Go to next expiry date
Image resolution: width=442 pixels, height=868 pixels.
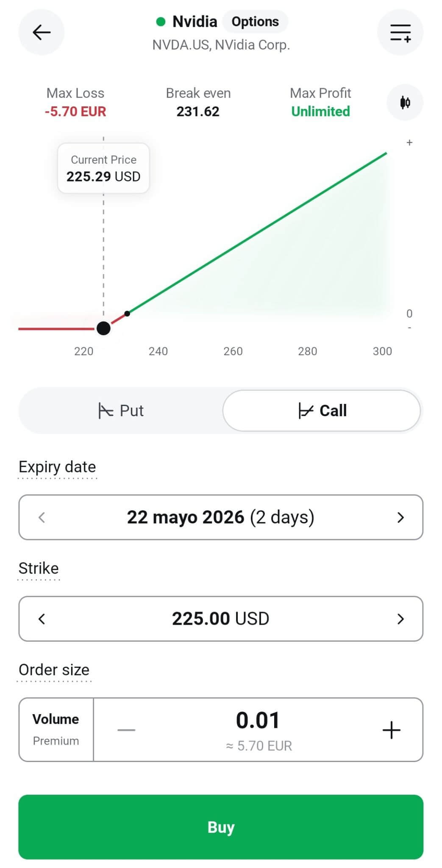pos(400,517)
